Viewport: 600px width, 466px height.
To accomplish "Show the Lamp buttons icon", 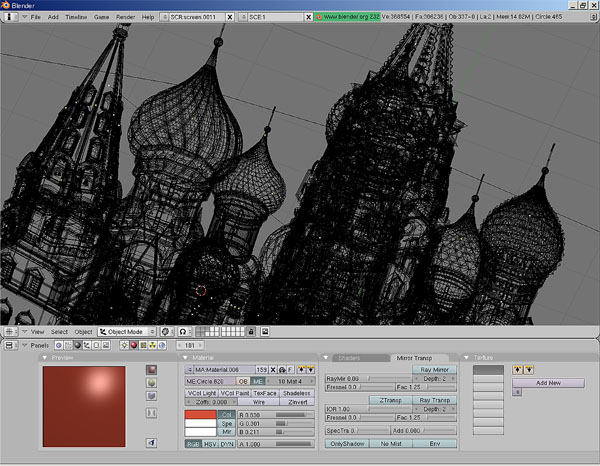I will pos(124,345).
